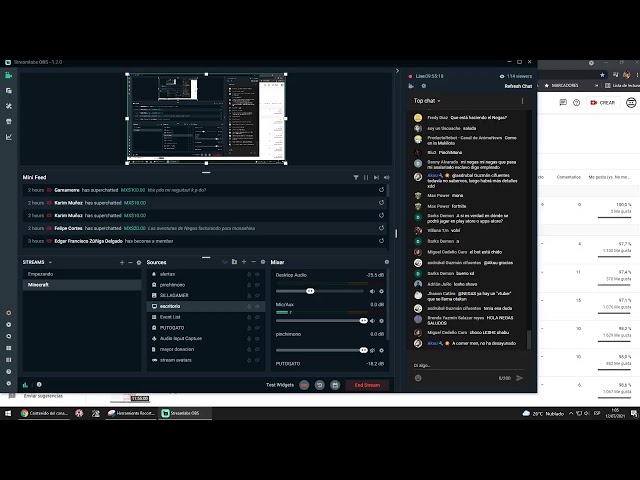Add a folder in the Sources panel
This screenshot has height=480, width=640.
[x=234, y=262]
